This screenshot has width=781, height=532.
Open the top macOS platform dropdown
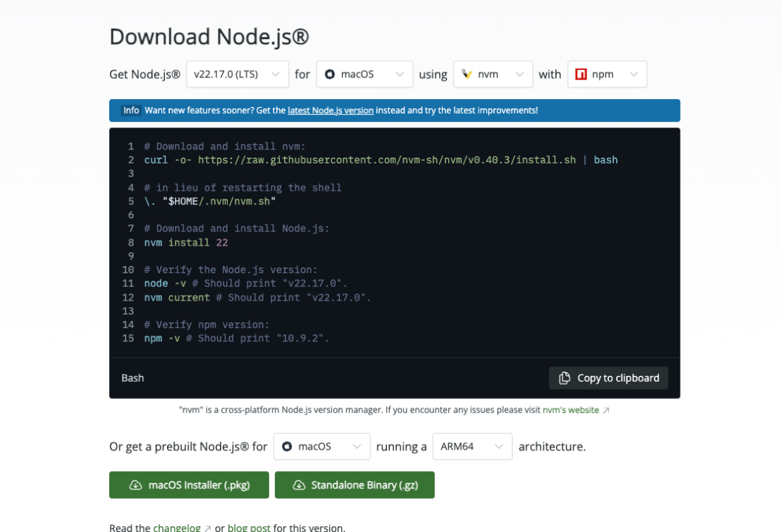coord(364,74)
